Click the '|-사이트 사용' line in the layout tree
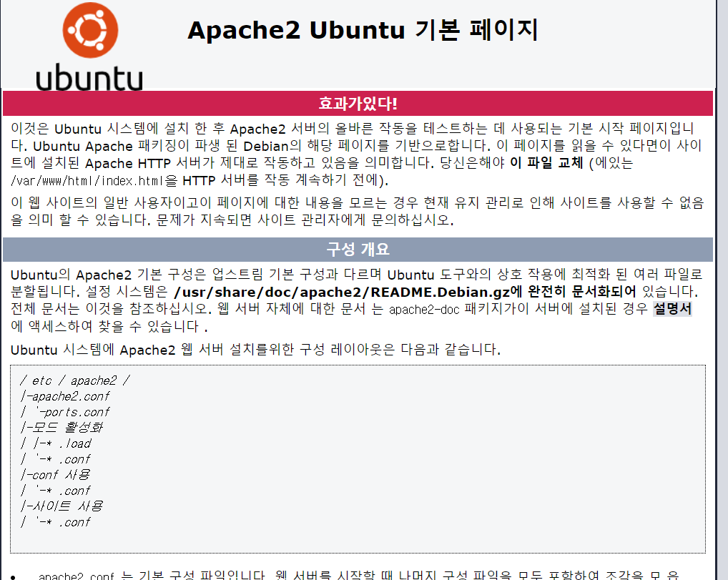 (x=62, y=506)
